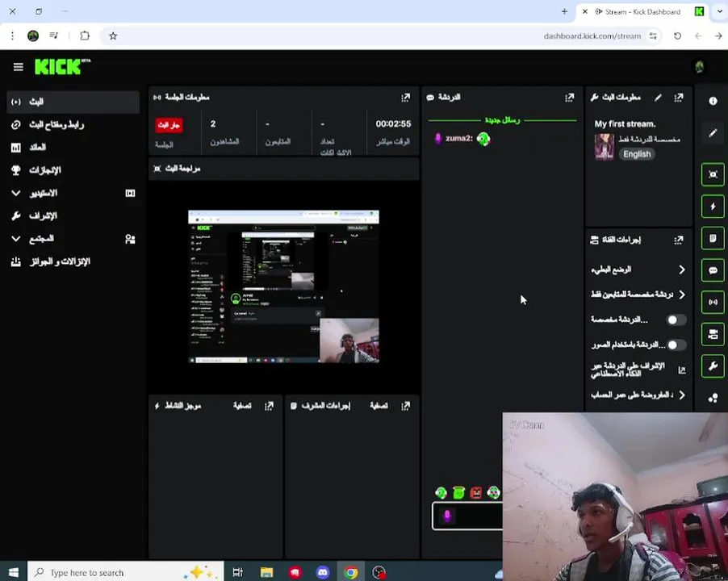Open the hamburger menu beside the Kick logo
Screen dimensions: 728x581
(18, 67)
